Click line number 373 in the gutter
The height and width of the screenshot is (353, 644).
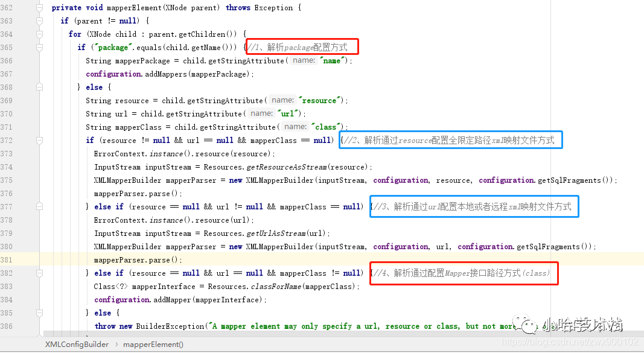7,153
